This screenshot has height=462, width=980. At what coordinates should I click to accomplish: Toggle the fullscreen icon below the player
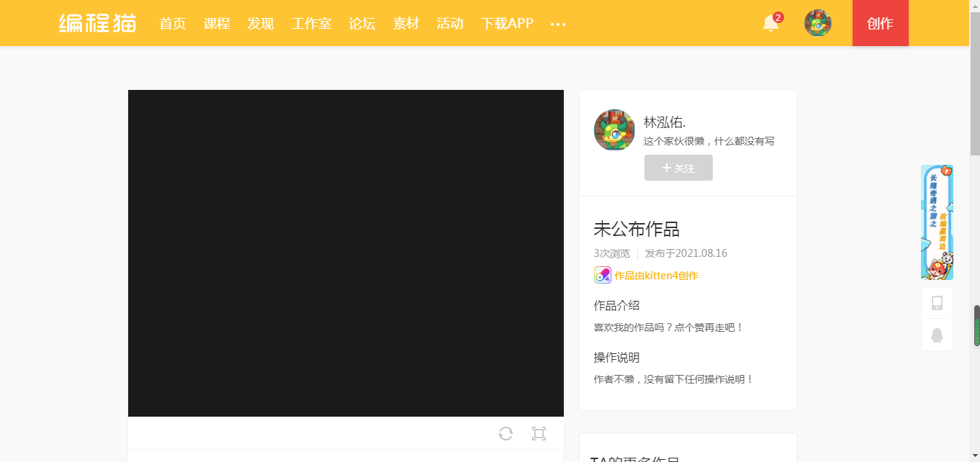[x=539, y=433]
